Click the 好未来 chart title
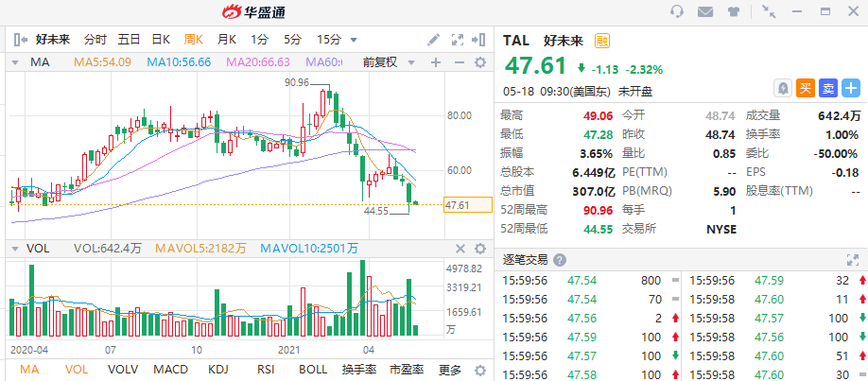Image resolution: width=868 pixels, height=381 pixels. coord(53,40)
